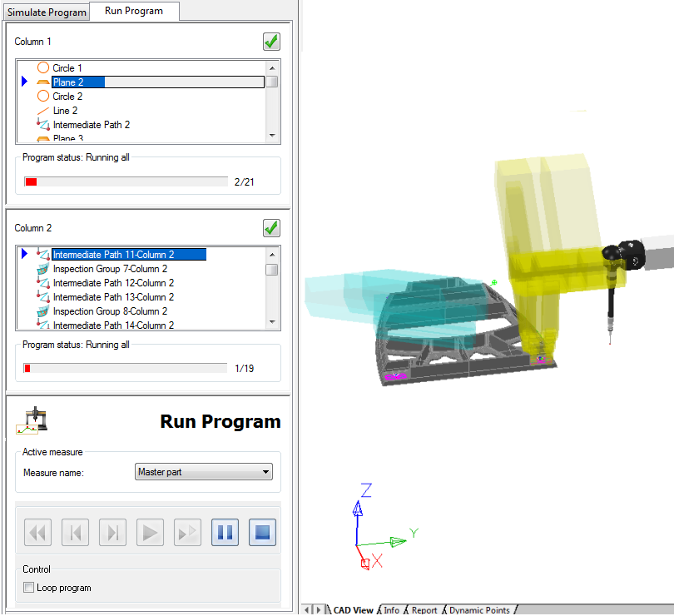Click the Intermediate Path 11 path icon
This screenshot has width=674, height=616.
pyautogui.click(x=43, y=254)
